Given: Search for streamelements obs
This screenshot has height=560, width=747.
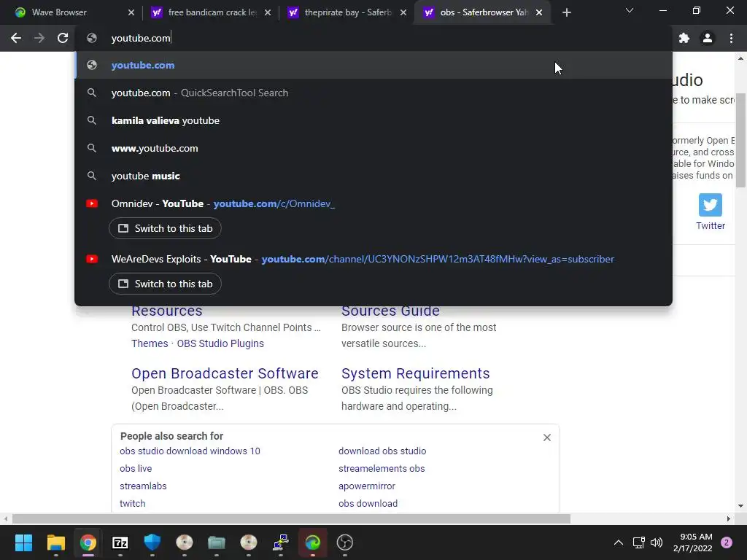Looking at the screenshot, I should tap(382, 469).
